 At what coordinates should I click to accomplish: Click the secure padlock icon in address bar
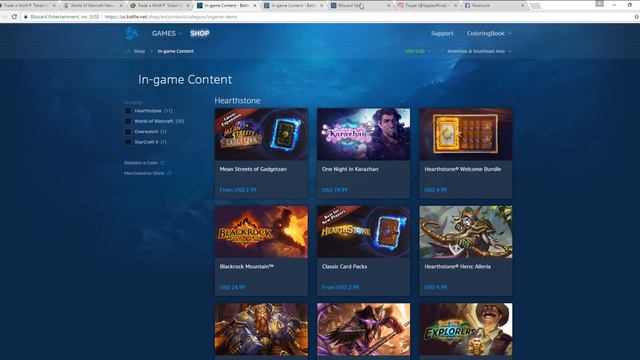(25, 17)
